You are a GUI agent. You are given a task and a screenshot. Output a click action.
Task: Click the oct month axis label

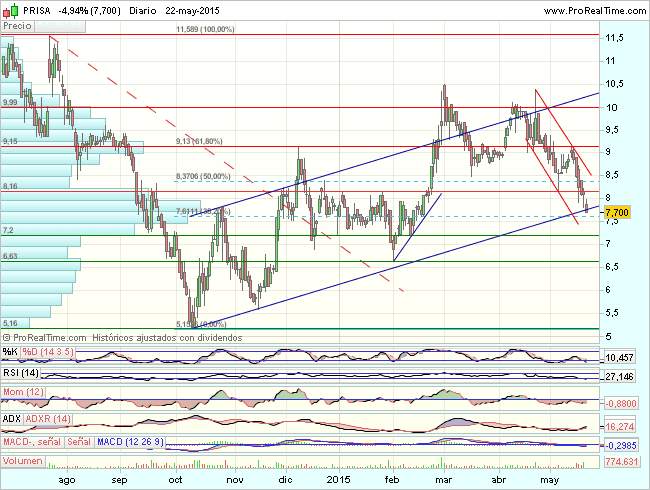[x=175, y=480]
